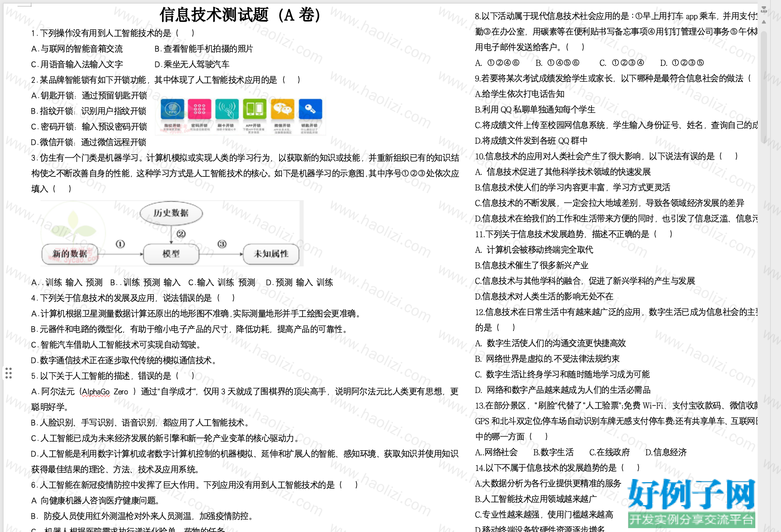Click the title 信息技术测试题 (A卷)
Viewport: 781px width, 532px height.
(x=240, y=15)
